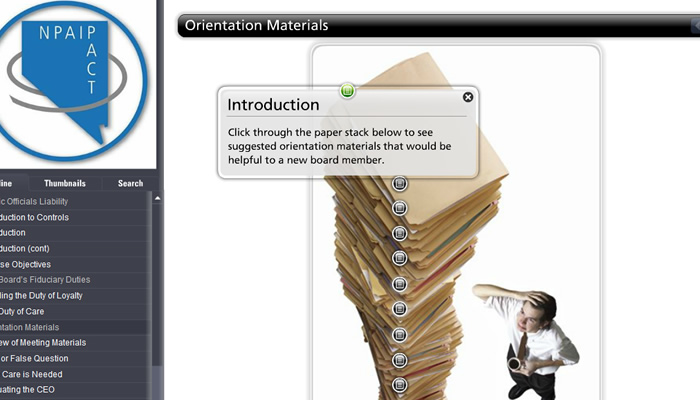Viewport: 700px width, 400px height.
Task: Click the first gray paper stack marker
Action: click(400, 183)
